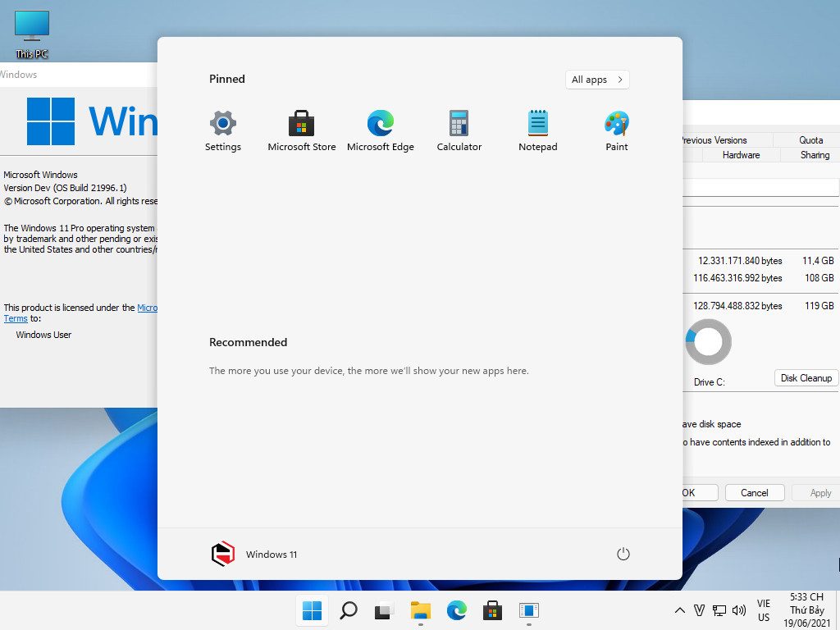
Task: Click 'Windows User' licensee text
Action: pos(43,335)
